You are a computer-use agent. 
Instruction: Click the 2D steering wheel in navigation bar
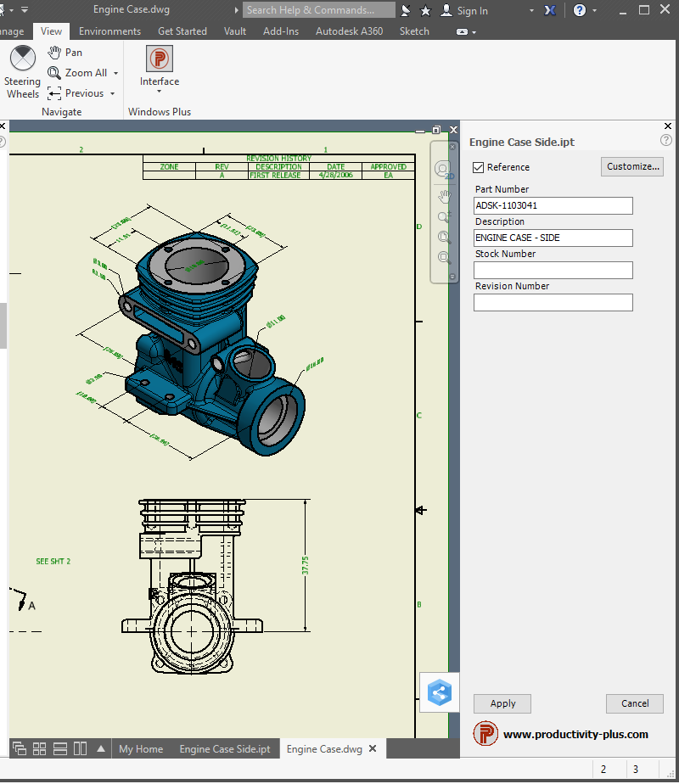point(443,169)
